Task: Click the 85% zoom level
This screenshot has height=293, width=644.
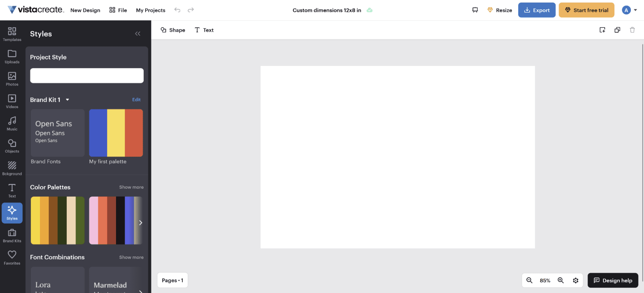Action: tap(545, 280)
